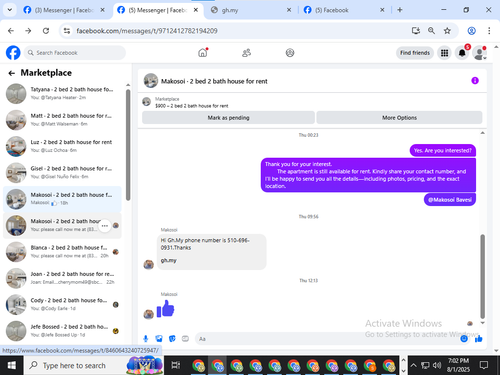Focus the Search Facebook field
The height and width of the screenshot is (375, 500).
tap(75, 53)
